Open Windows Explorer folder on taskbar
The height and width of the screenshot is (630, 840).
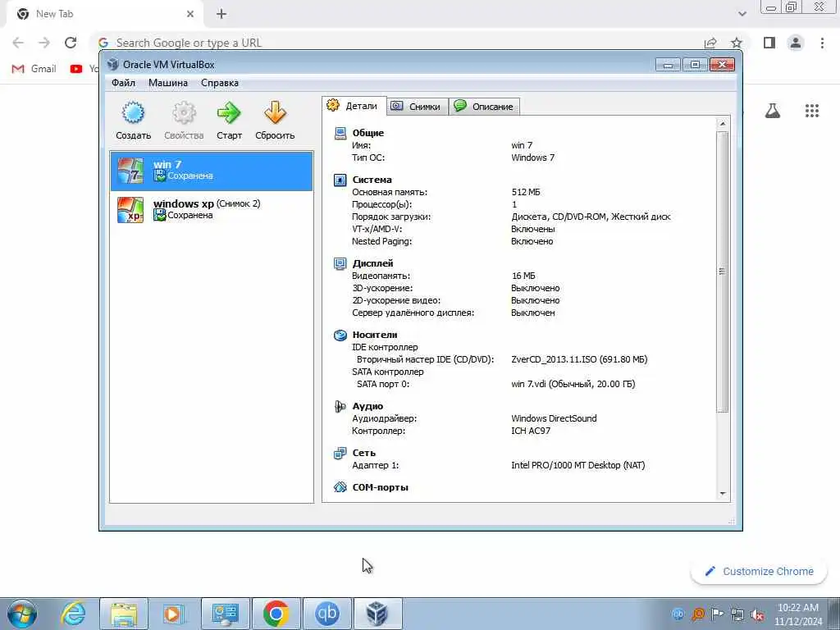(124, 614)
